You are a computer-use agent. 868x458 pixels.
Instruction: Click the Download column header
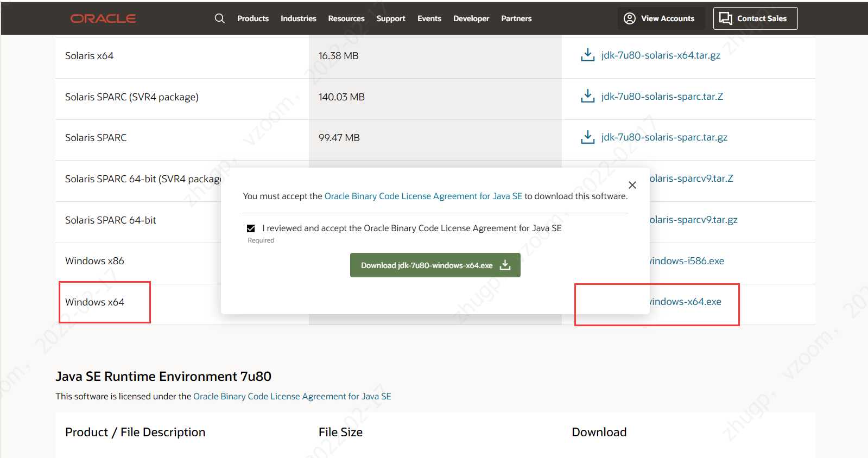[599, 432]
